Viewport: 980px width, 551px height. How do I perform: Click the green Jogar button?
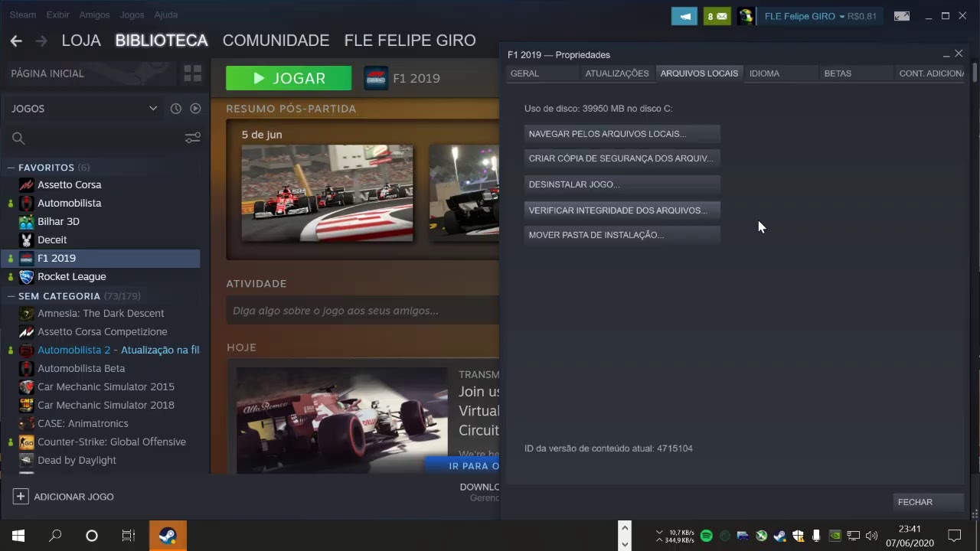point(289,78)
